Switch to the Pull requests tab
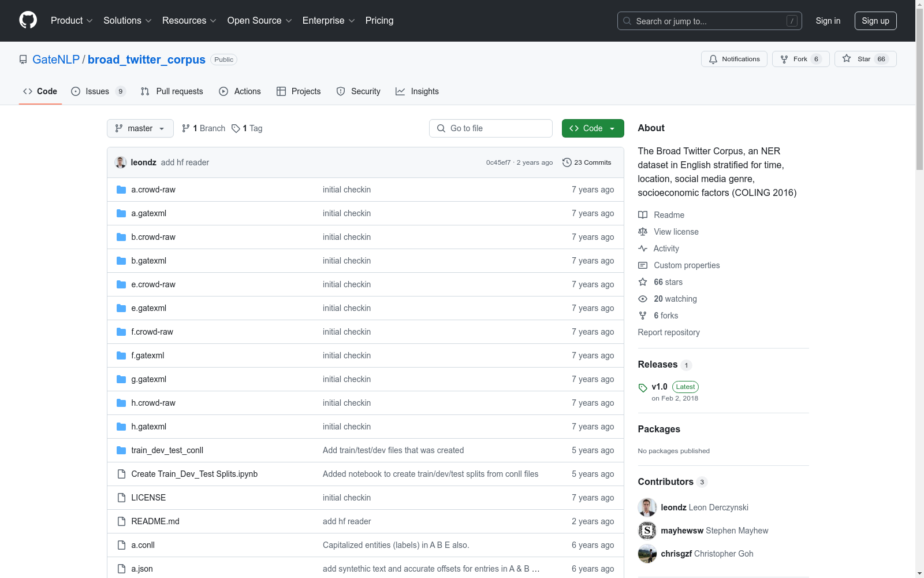924x578 pixels. pos(172,91)
